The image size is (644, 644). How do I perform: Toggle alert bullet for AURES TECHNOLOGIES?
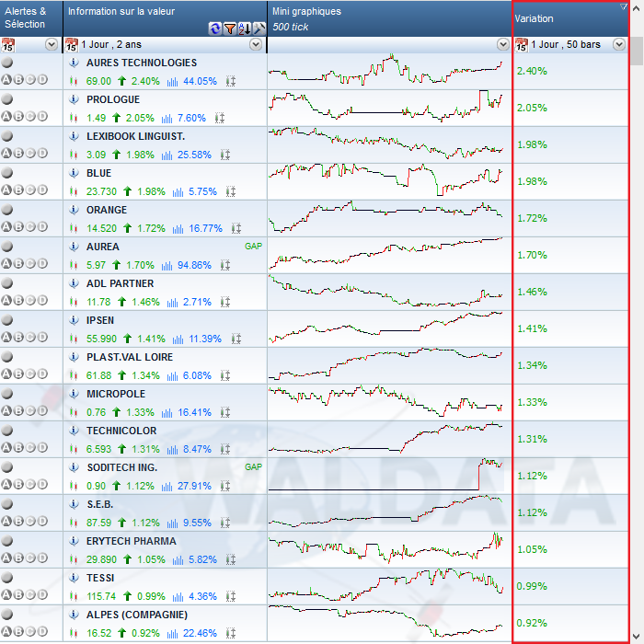[x=7, y=63]
